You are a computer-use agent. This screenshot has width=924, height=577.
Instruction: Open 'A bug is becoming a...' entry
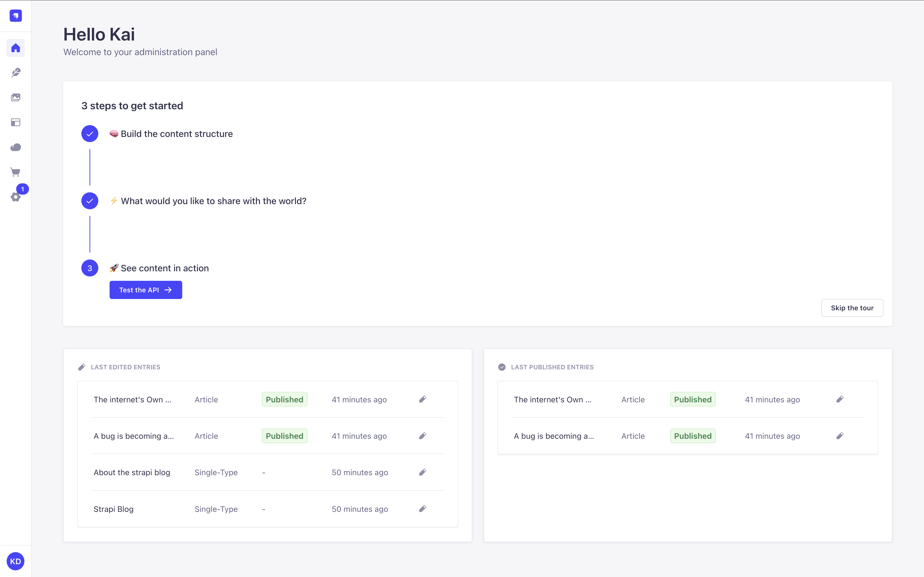pos(134,436)
